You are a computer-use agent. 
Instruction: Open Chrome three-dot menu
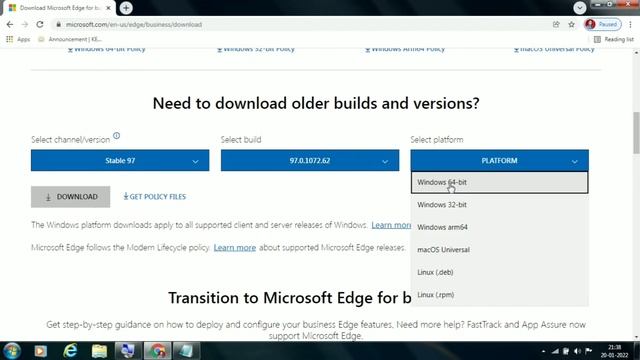[631, 24]
